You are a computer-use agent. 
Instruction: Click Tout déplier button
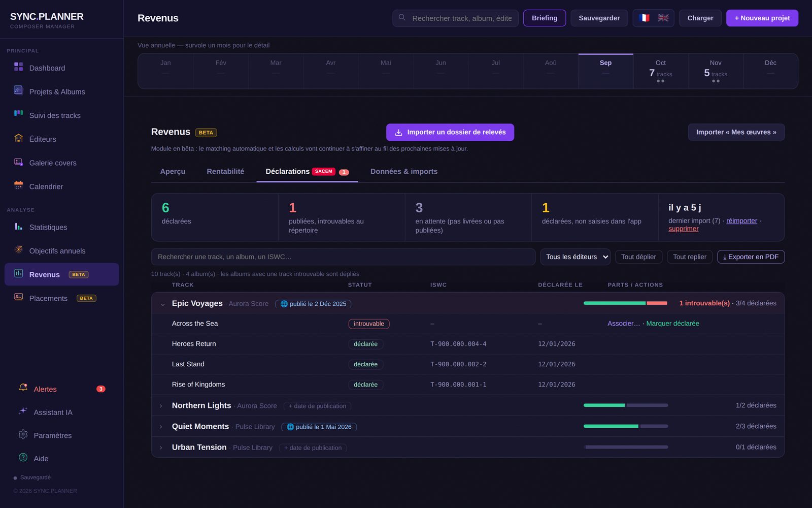[638, 257]
